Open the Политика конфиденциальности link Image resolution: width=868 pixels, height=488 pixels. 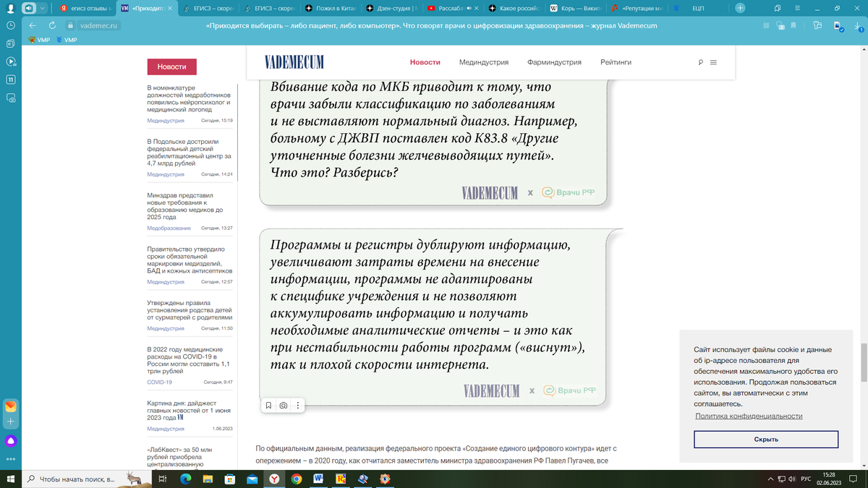click(x=749, y=416)
